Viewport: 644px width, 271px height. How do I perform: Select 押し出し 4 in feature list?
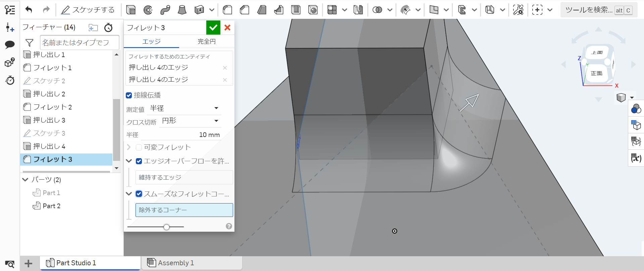(x=66, y=146)
